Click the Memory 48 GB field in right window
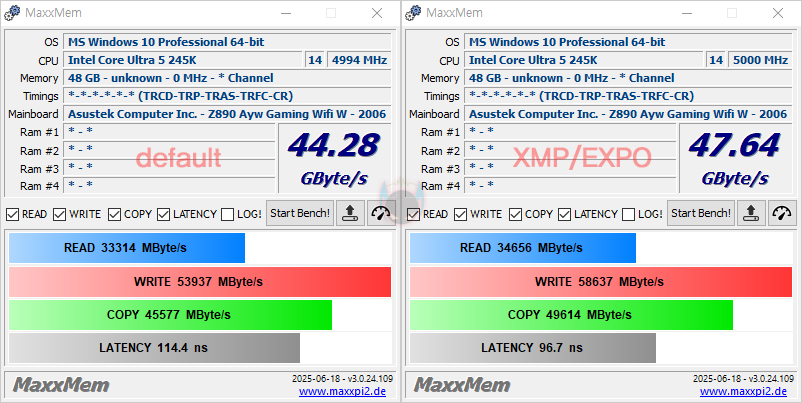The width and height of the screenshot is (802, 403). [628, 78]
